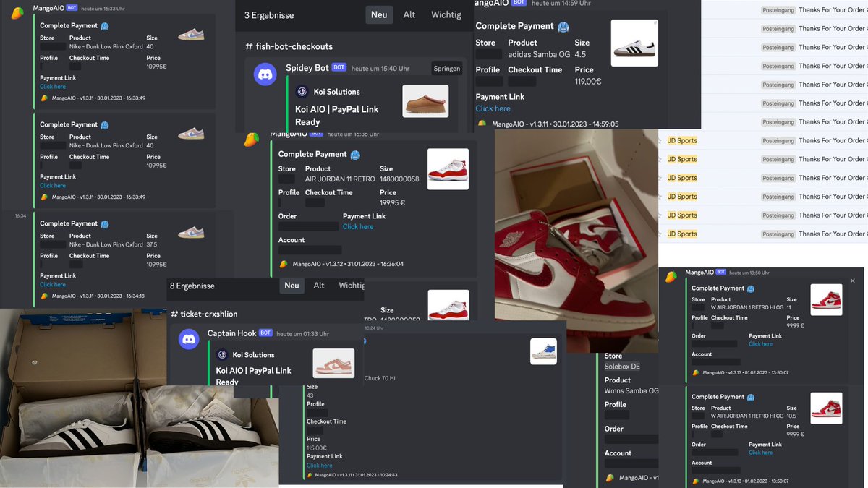
Task: Click Springen button on Spidey Bot message
Action: pyautogui.click(x=446, y=69)
